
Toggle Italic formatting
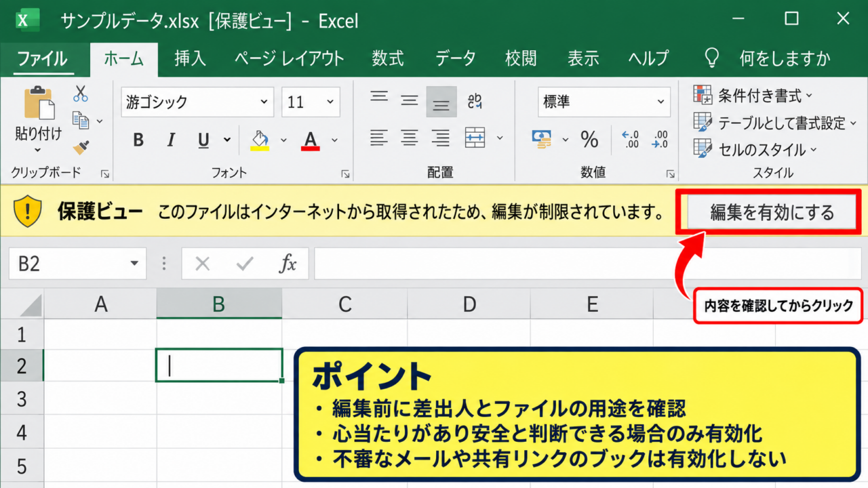coord(171,140)
